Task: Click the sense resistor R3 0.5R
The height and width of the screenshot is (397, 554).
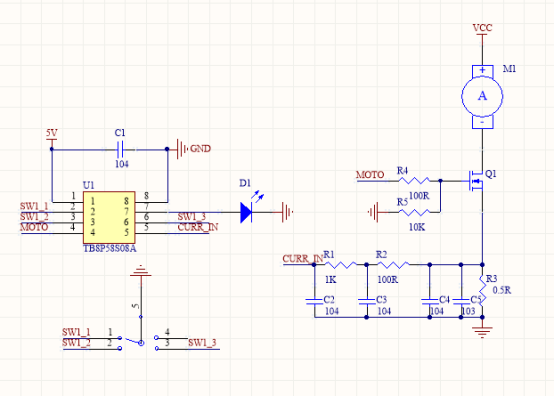Action: coord(483,291)
